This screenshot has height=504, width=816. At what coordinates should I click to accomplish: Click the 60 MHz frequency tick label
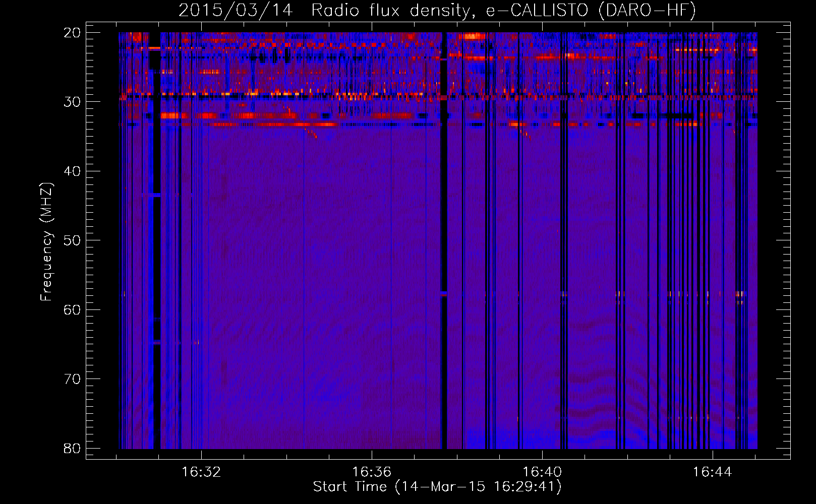tap(73, 309)
